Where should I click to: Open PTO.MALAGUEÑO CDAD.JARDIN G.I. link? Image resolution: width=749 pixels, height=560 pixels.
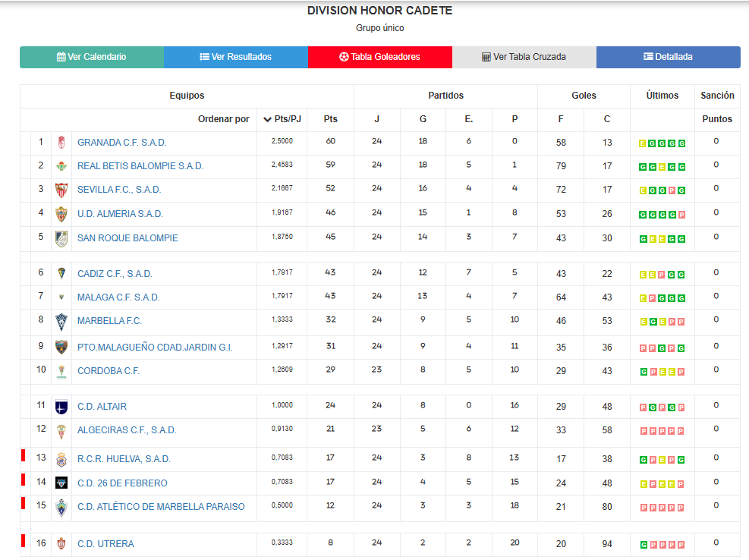coord(155,348)
